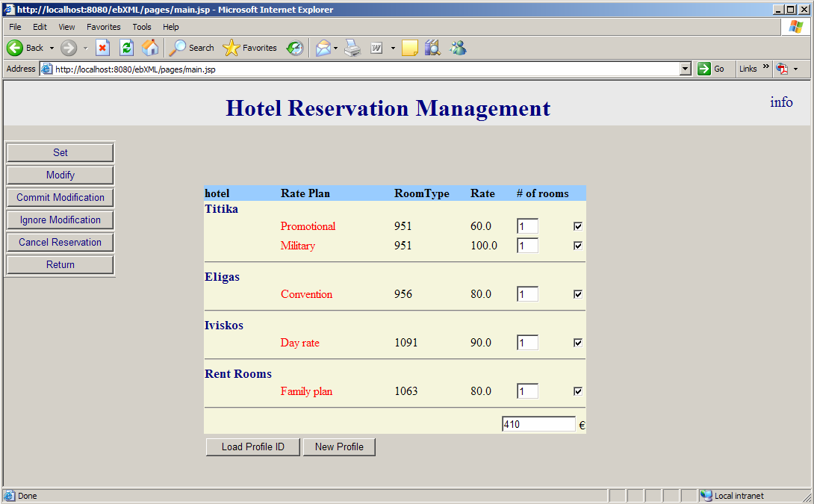
Task: Open the Military rate plan link
Action: pyautogui.click(x=297, y=246)
